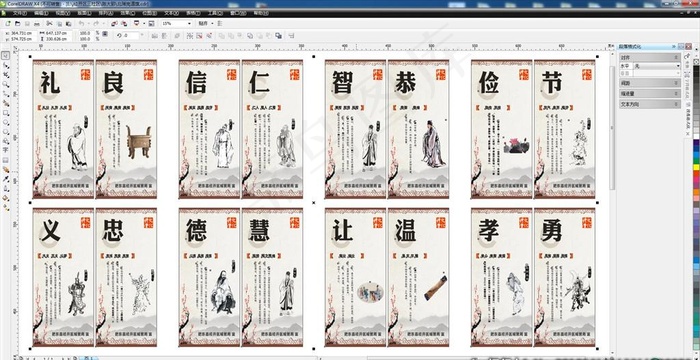Open Align and Distribute icon
The image size is (700, 360).
click(292, 35)
